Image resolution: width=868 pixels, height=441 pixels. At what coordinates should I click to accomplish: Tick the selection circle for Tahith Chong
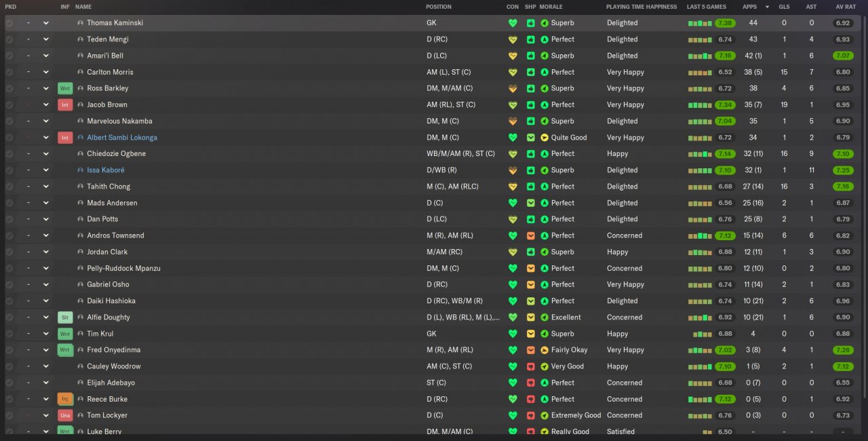point(9,187)
